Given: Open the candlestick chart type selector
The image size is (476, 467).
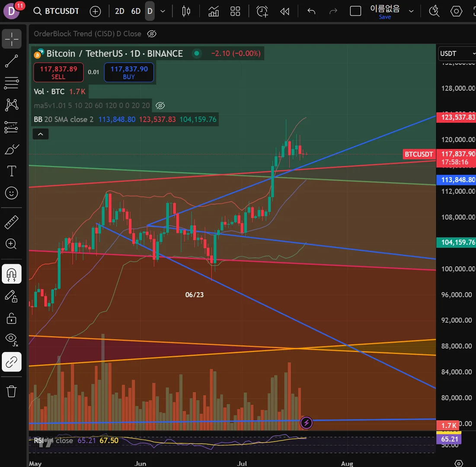Looking at the screenshot, I should (186, 12).
